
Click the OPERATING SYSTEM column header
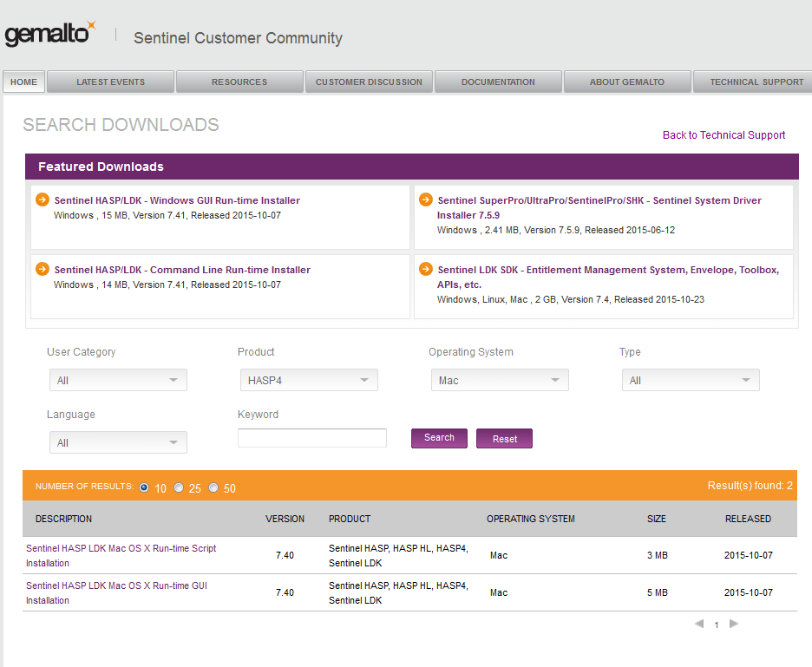(531, 519)
